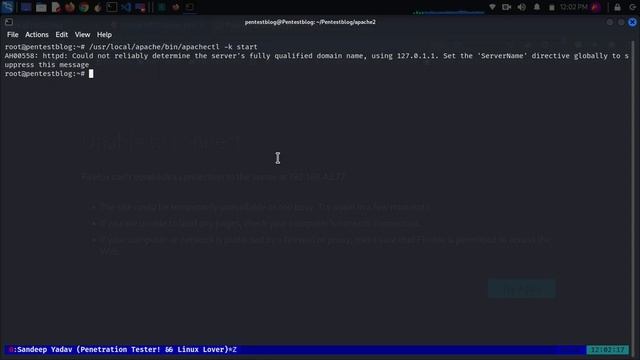
Task: Click the empty root@pentestblog prompt with the cursor
Action: click(49, 74)
